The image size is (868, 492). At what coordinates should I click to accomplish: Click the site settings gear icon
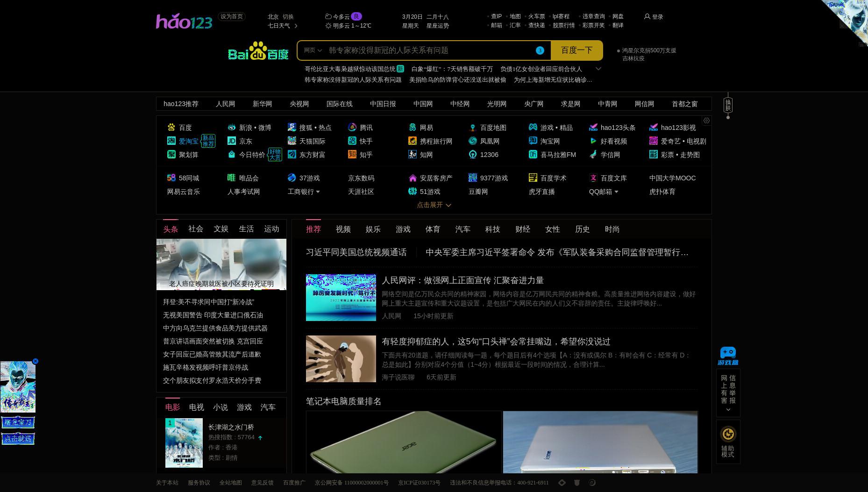pyautogui.click(x=706, y=121)
